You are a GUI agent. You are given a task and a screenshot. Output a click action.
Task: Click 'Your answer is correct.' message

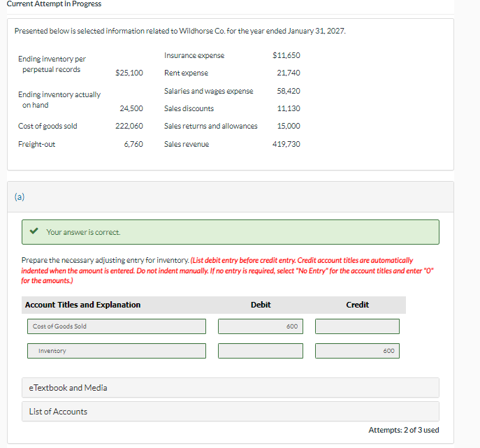tap(83, 233)
